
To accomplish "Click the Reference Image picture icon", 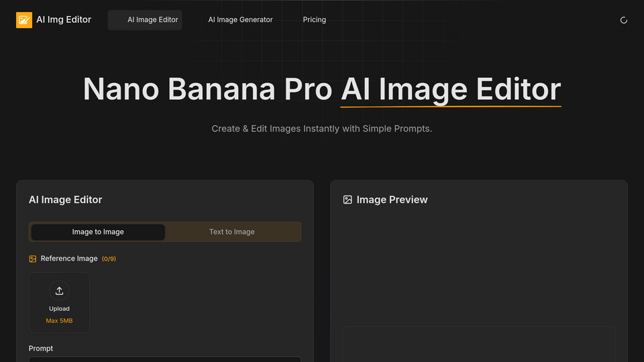I will pyautogui.click(x=32, y=259).
